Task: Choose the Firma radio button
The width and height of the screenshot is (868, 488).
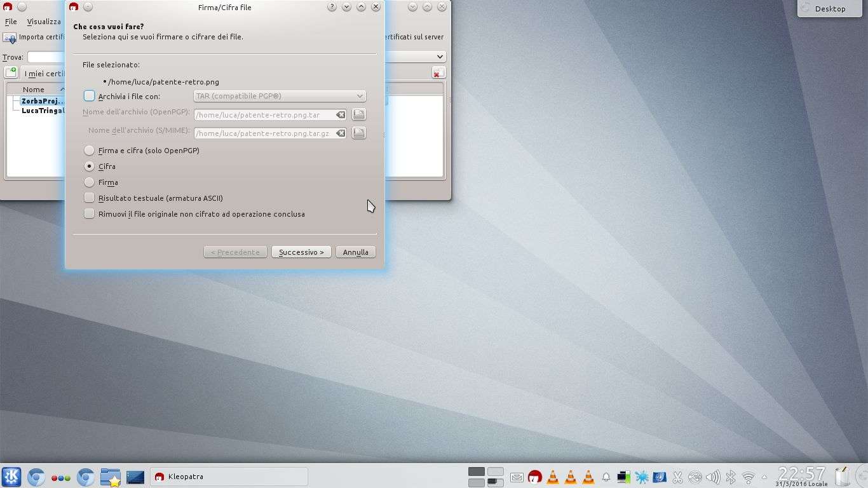Action: coord(90,182)
